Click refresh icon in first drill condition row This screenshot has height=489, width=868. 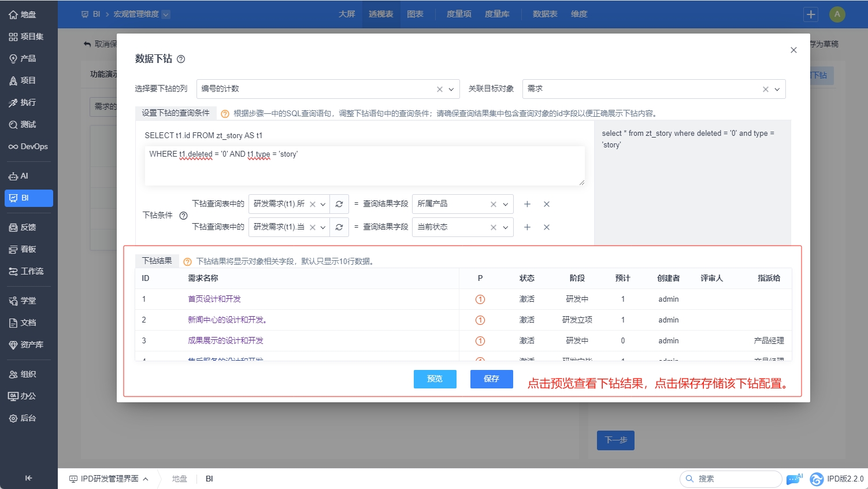(339, 204)
